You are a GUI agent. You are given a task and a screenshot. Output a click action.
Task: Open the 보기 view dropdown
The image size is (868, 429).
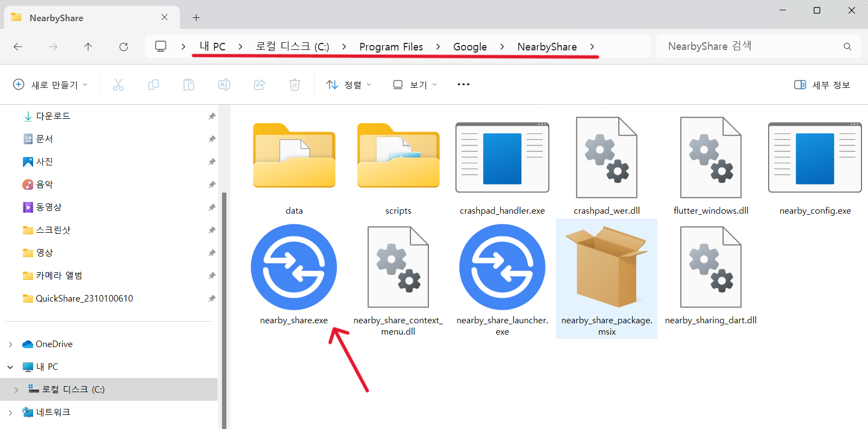pyautogui.click(x=415, y=85)
